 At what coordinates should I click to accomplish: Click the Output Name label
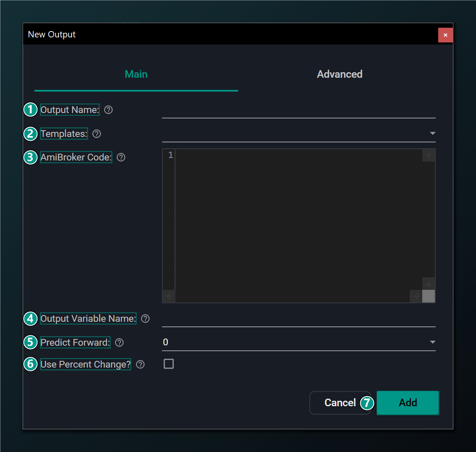point(70,110)
